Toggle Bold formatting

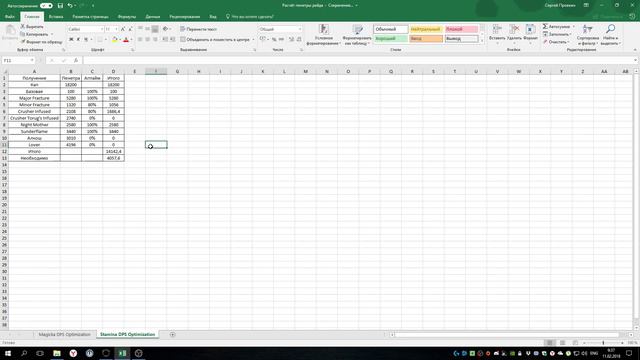click(71, 40)
